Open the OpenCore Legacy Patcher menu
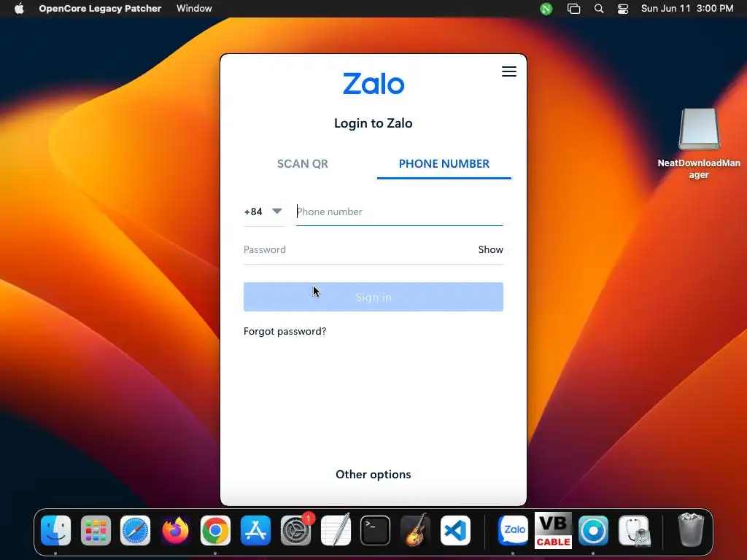This screenshot has height=560, width=747. click(x=100, y=8)
